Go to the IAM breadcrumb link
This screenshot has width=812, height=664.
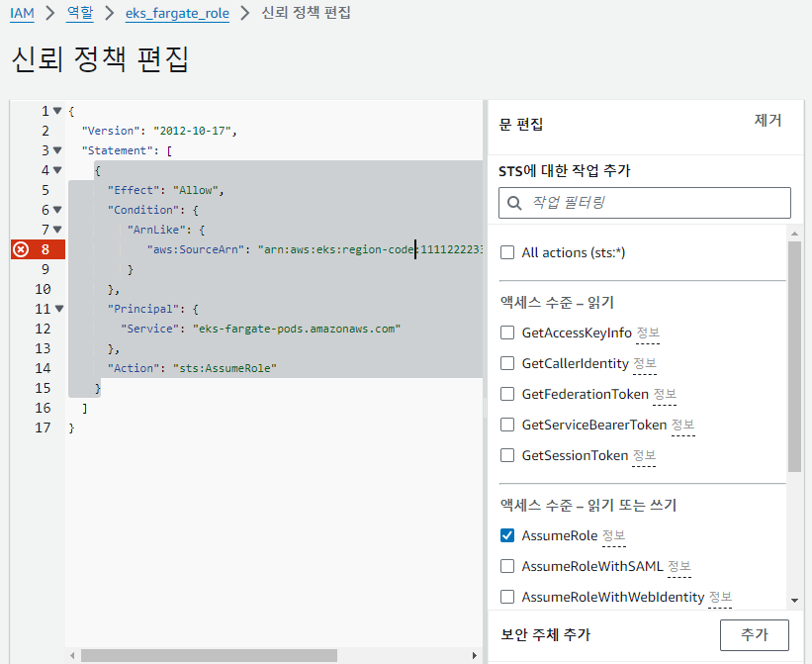click(x=23, y=13)
